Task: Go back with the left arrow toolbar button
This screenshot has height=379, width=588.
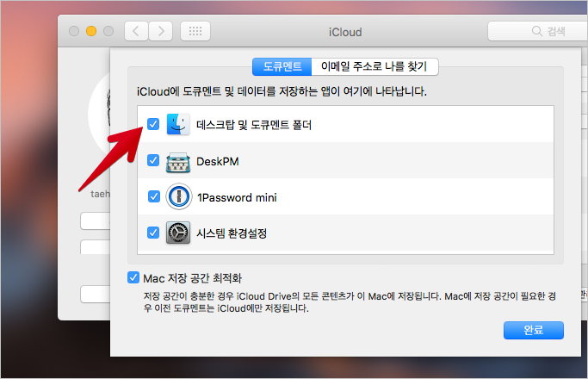Action: [x=136, y=31]
